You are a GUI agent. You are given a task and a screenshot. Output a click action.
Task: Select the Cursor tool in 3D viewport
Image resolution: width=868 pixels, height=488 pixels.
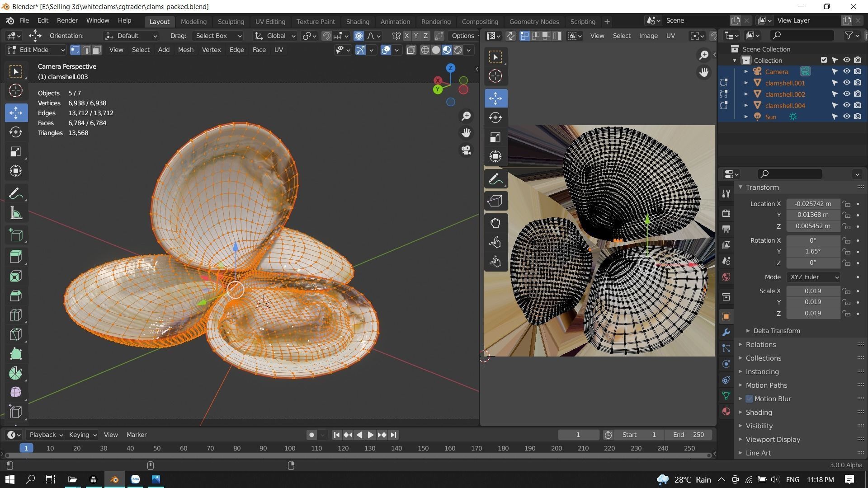coord(16,91)
